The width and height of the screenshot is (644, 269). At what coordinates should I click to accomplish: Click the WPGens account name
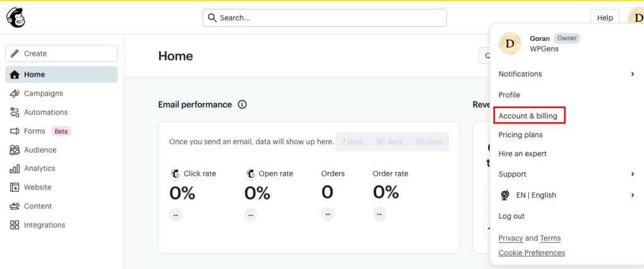click(x=544, y=49)
